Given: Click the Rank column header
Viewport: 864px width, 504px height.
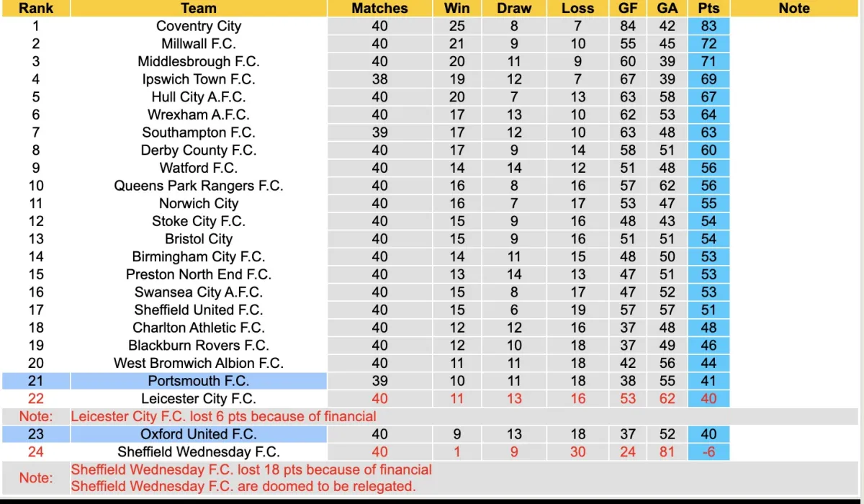Looking at the screenshot, I should (x=36, y=9).
